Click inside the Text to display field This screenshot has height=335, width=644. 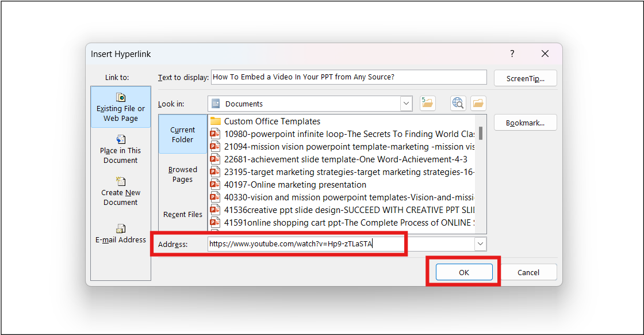(345, 77)
